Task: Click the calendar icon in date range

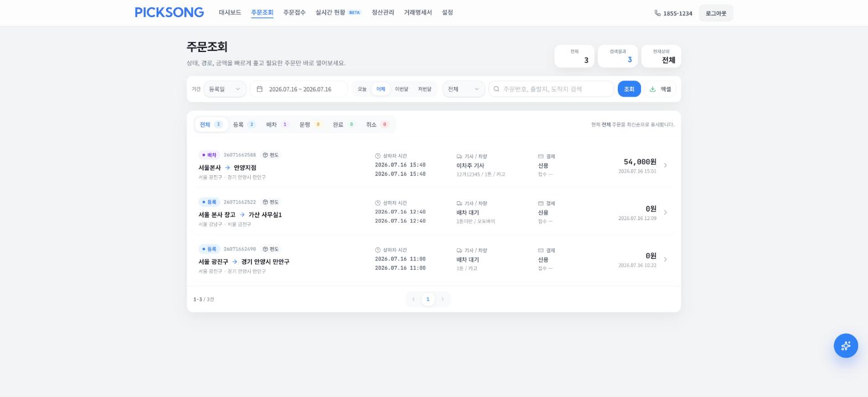Action: (260, 89)
